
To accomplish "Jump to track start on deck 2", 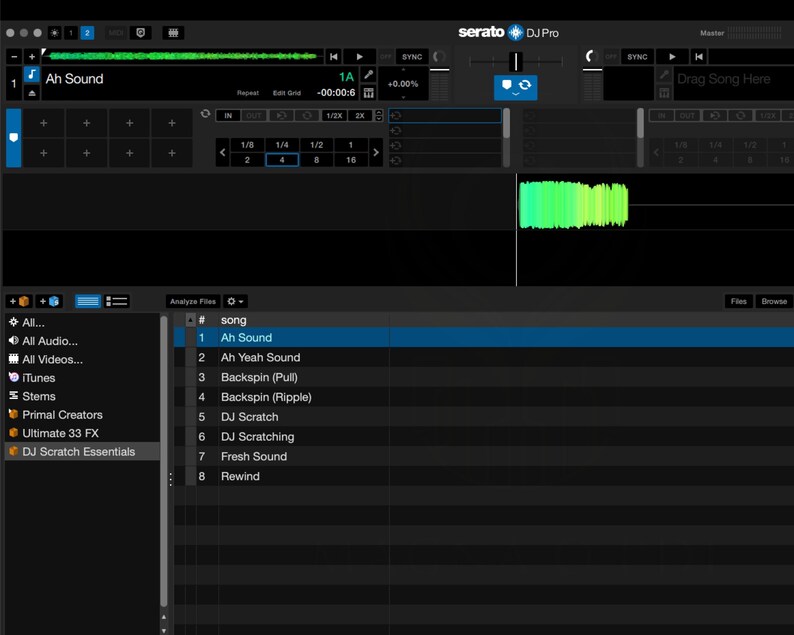I will (x=699, y=57).
